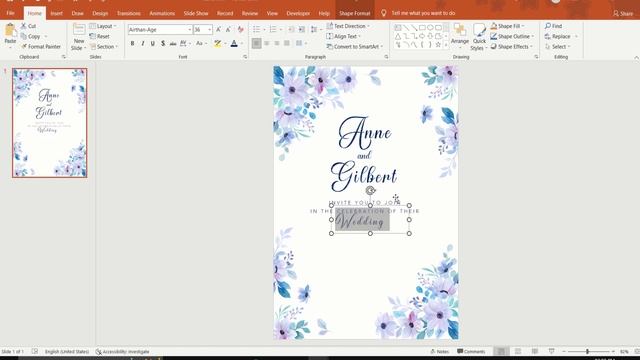Screen dimensions: 640x360
Task: Click the Tell me lightbulb icon
Action: pyautogui.click(x=384, y=13)
